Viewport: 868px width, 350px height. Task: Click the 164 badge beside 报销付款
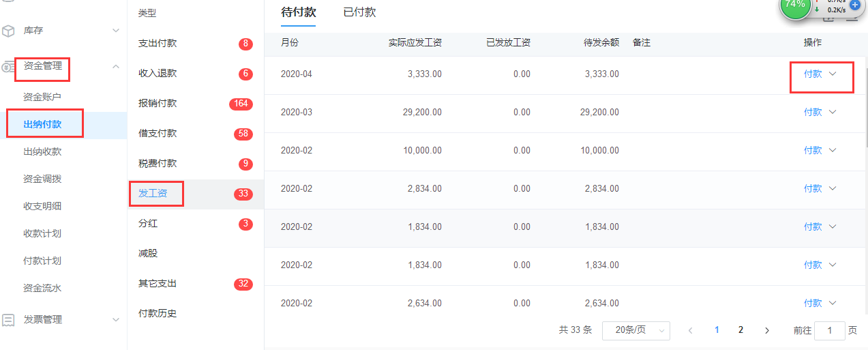click(241, 104)
